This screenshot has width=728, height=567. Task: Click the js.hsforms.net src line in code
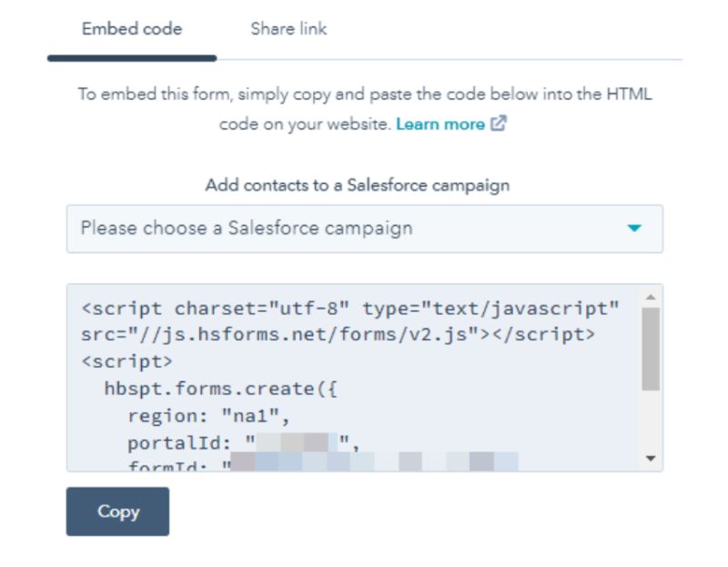pyautogui.click(x=338, y=335)
